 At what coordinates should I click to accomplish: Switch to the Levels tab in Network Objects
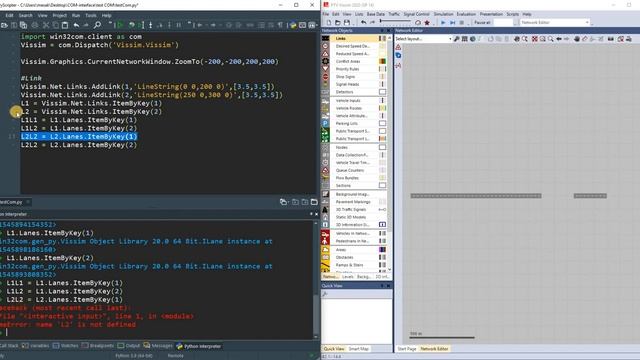348,277
